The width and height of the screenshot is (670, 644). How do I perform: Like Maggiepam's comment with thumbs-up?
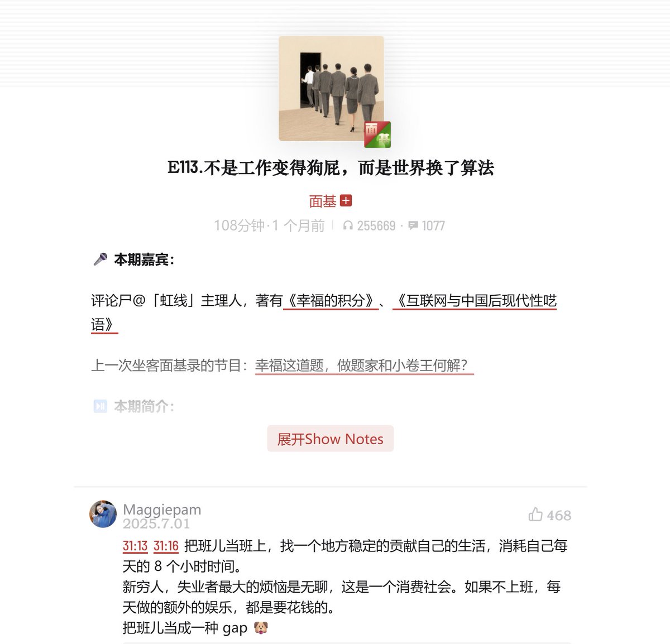pyautogui.click(x=535, y=515)
